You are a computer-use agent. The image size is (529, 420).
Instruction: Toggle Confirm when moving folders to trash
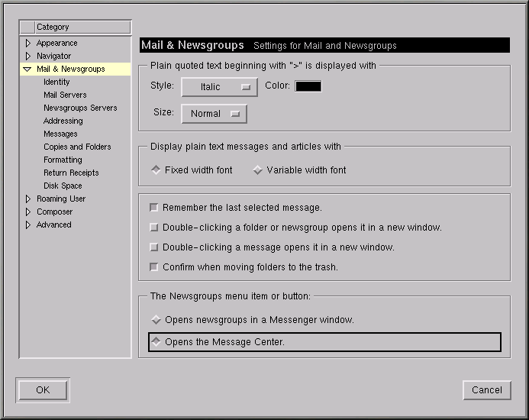[x=154, y=267]
